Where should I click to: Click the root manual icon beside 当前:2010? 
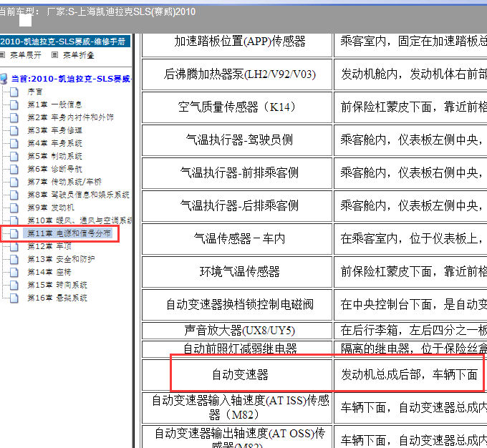[4, 79]
